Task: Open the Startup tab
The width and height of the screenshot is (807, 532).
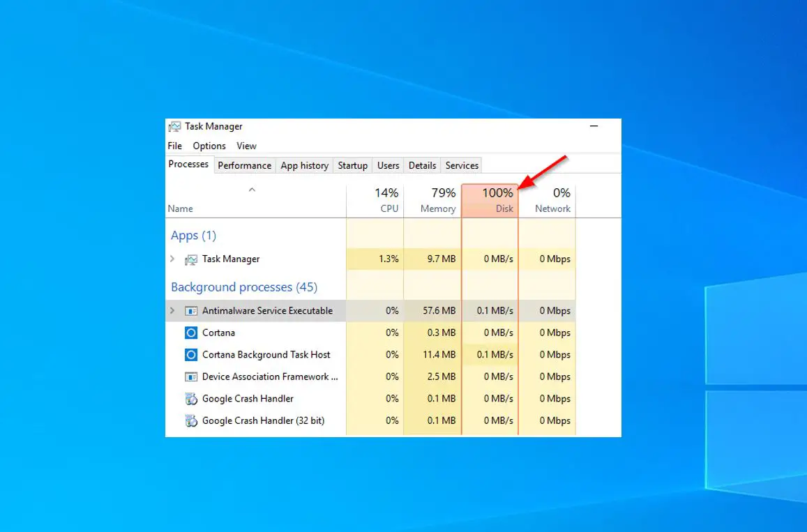Action: click(352, 166)
